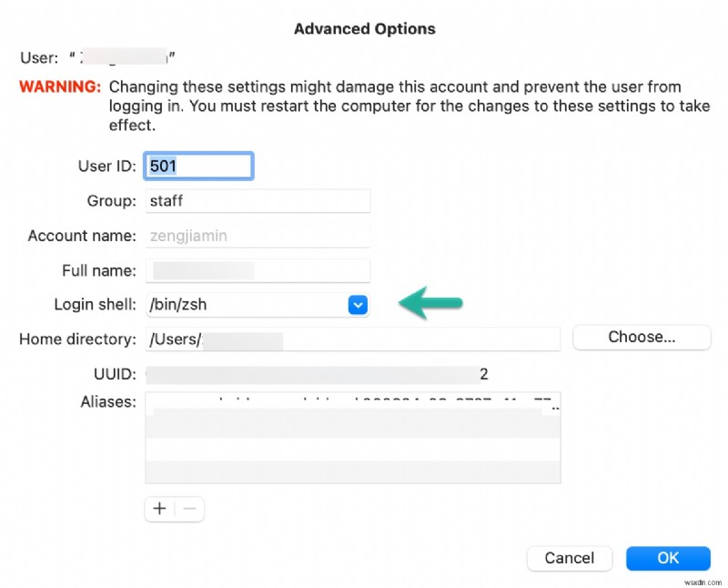Click the plus button to add alias
Viewport: 728px width, 588px height.
pos(159,509)
